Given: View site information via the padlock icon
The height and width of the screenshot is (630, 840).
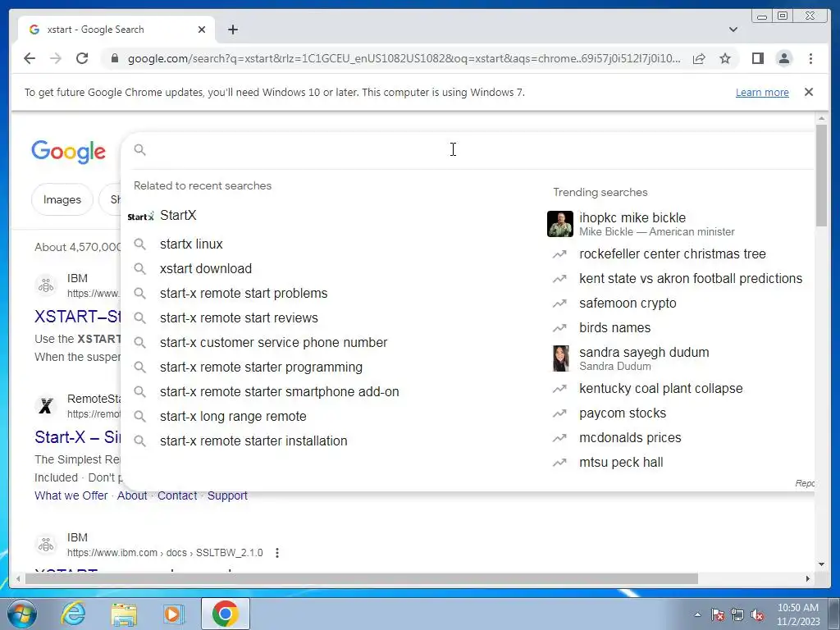Looking at the screenshot, I should click(114, 58).
